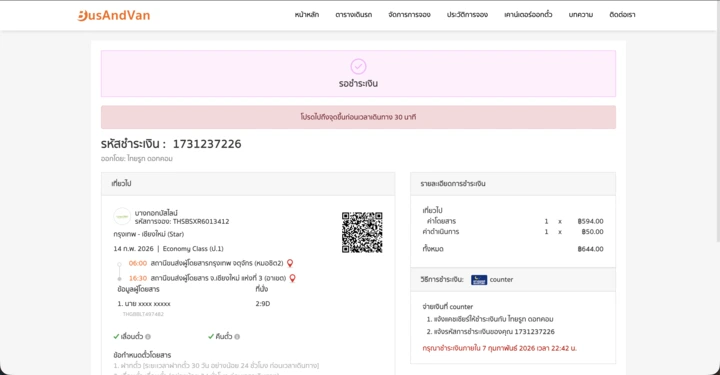The width and height of the screenshot is (720, 375).
Task: Click the red 30-minute arrival notice
Action: pos(358,117)
